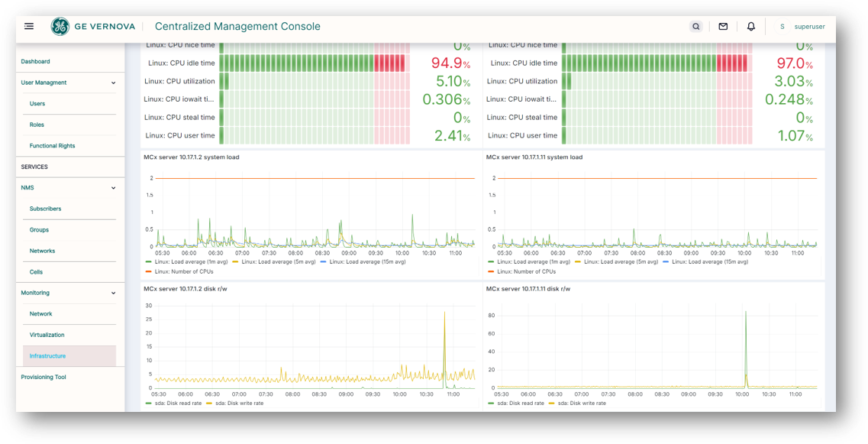Open the Provisioning Tool link
This screenshot has width=868, height=444.
click(x=44, y=377)
